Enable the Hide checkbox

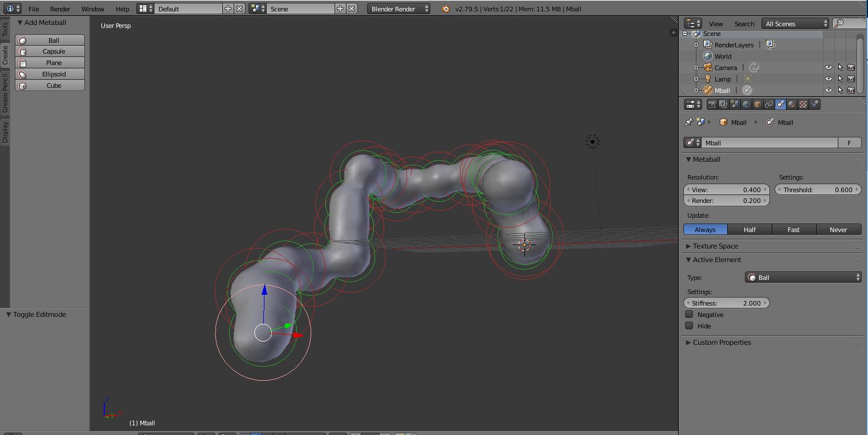[689, 326]
